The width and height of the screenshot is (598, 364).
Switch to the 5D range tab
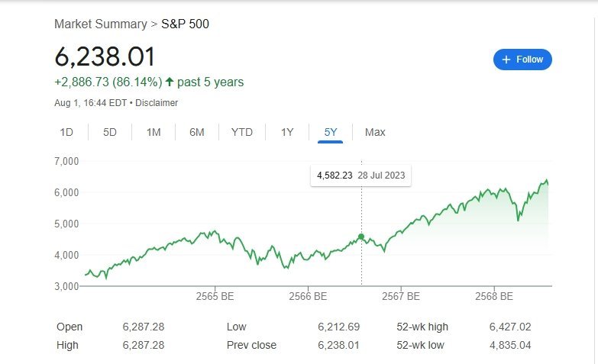coord(110,132)
